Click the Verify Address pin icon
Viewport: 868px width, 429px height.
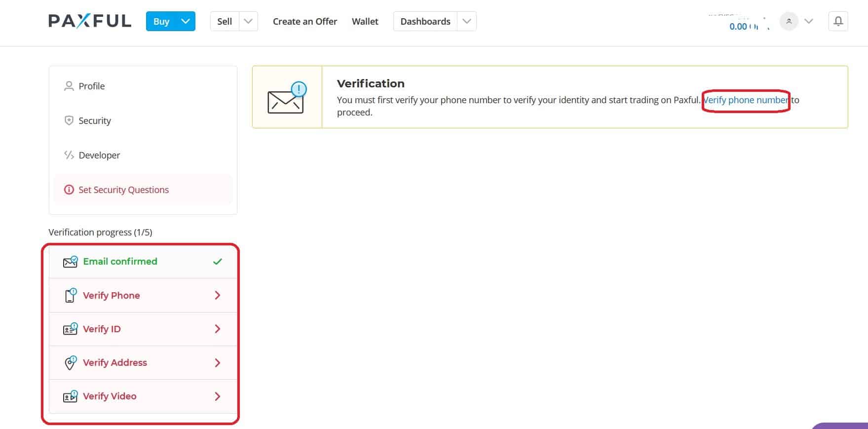tap(70, 362)
